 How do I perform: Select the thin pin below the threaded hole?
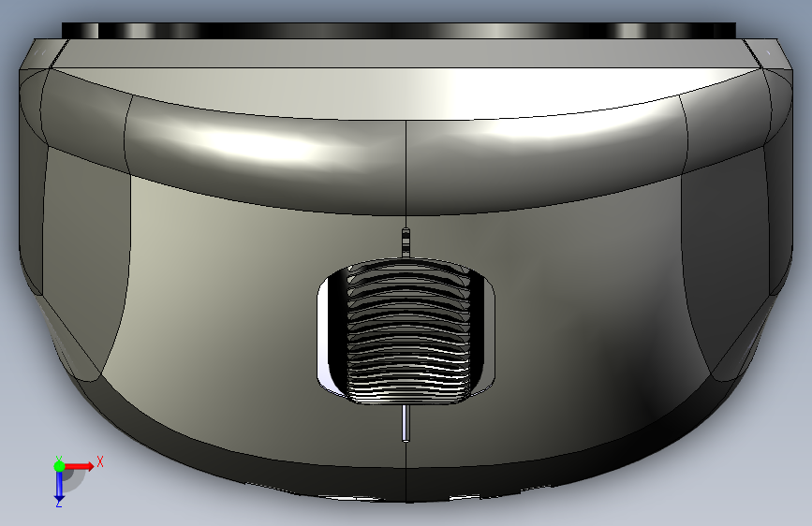406,423
